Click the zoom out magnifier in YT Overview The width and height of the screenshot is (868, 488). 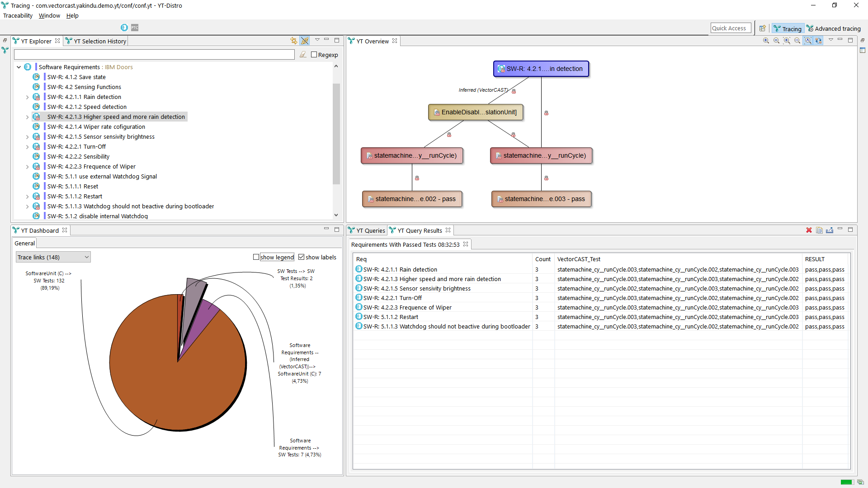pos(776,41)
